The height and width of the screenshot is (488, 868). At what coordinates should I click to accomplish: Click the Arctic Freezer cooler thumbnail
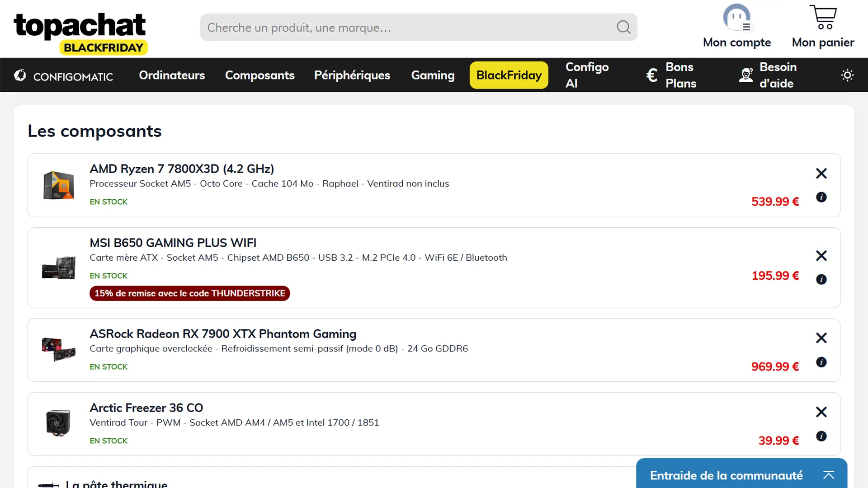point(59,423)
